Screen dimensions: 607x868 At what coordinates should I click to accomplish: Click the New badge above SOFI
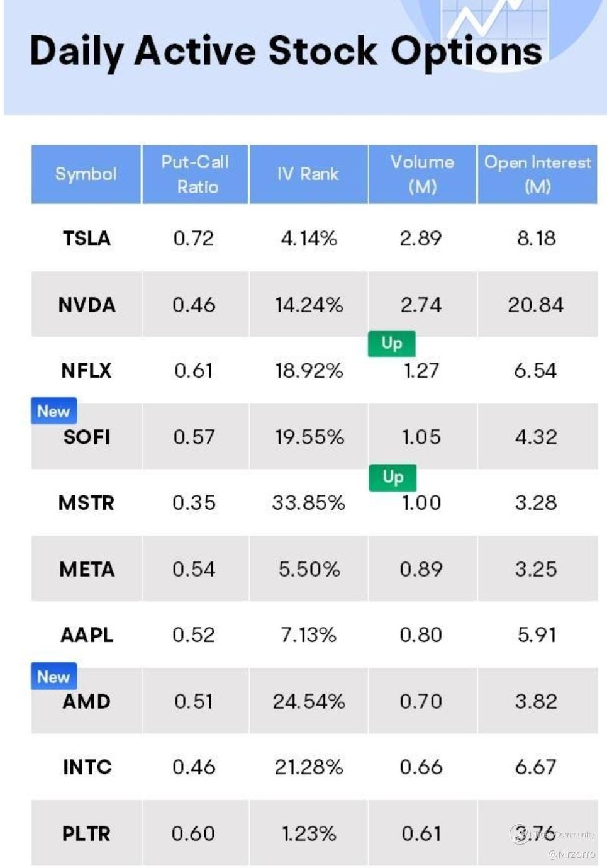[x=53, y=411]
